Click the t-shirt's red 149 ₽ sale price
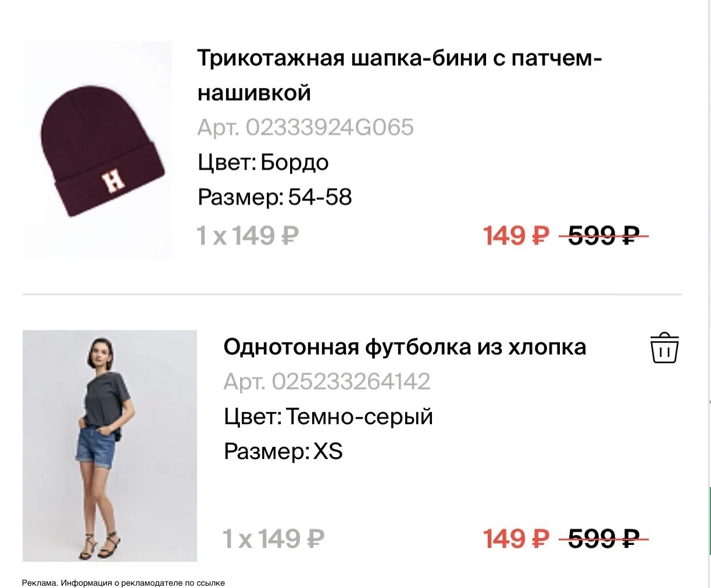The height and width of the screenshot is (588, 711). [516, 539]
